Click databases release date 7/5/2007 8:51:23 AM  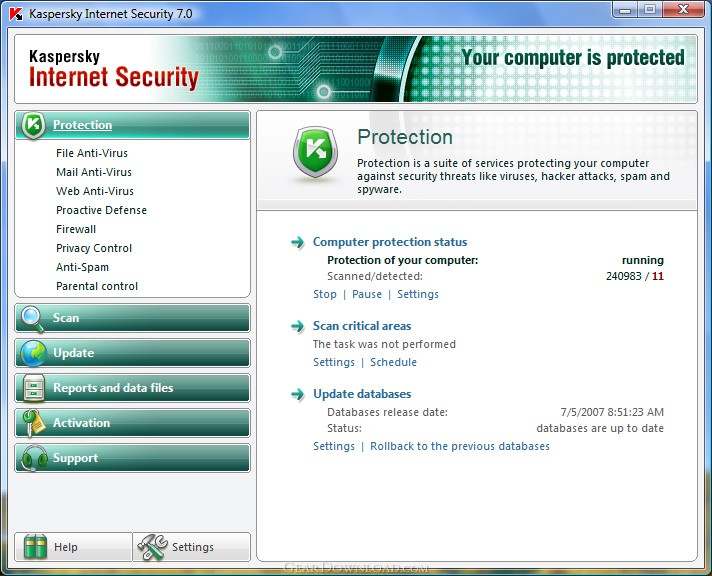coord(612,412)
